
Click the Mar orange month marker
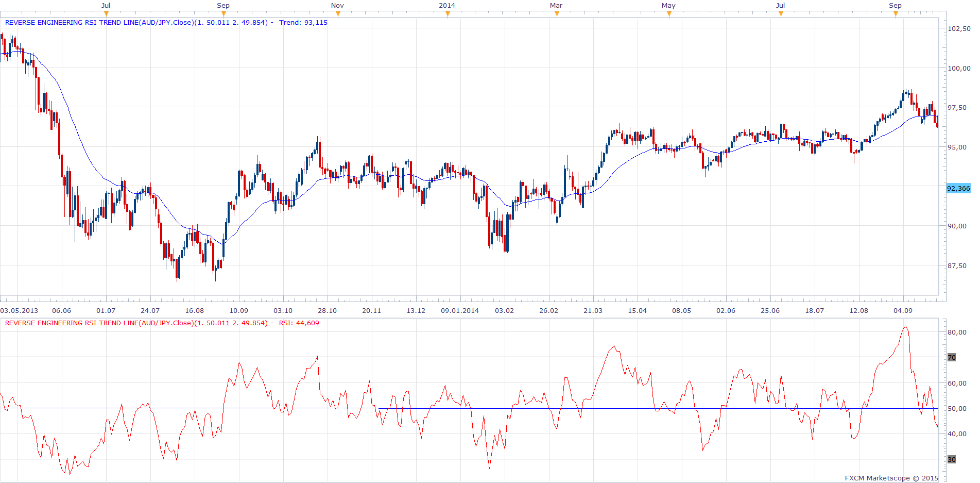[557, 14]
